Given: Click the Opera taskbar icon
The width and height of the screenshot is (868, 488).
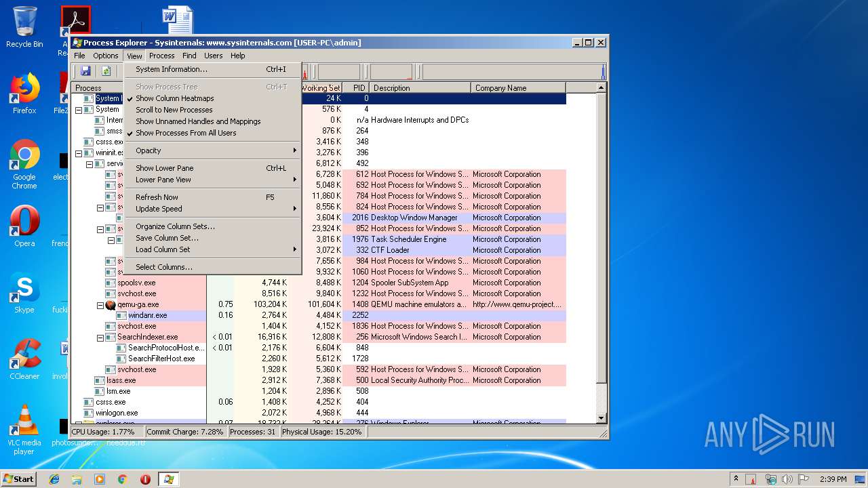Looking at the screenshot, I should tap(145, 479).
